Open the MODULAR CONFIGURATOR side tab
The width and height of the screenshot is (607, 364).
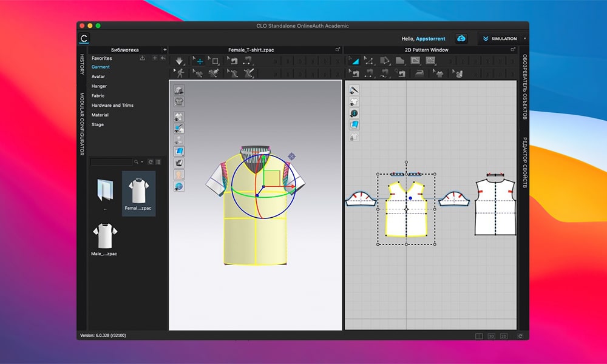(x=83, y=124)
